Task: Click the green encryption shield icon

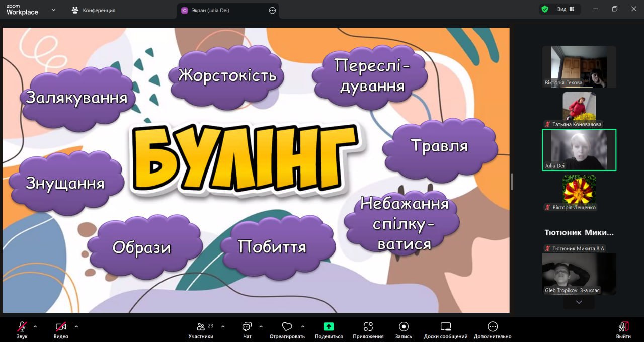Action: (544, 9)
